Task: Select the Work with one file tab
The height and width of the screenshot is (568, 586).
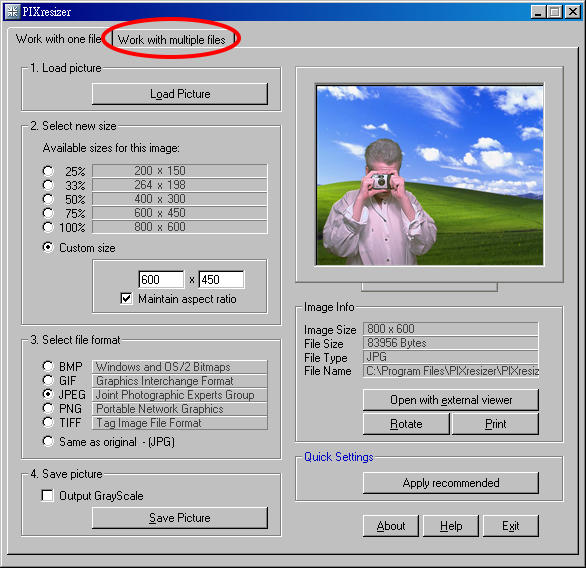Action: pyautogui.click(x=59, y=39)
